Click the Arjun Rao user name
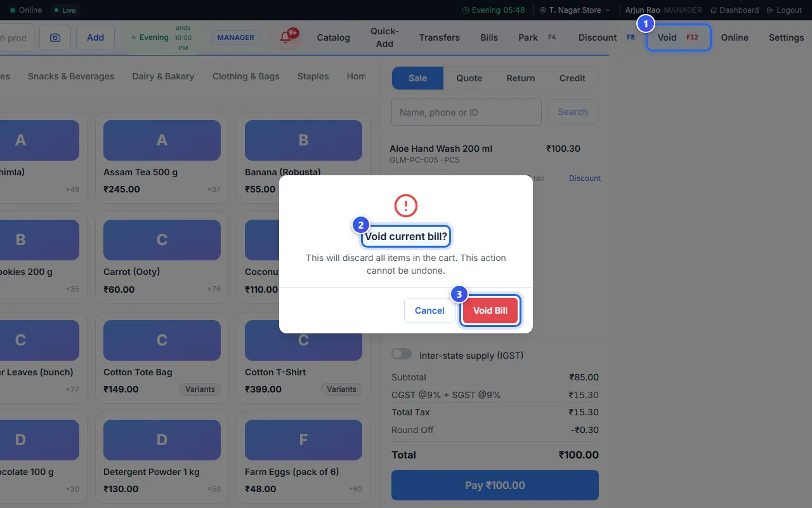The image size is (812, 508). pos(643,10)
